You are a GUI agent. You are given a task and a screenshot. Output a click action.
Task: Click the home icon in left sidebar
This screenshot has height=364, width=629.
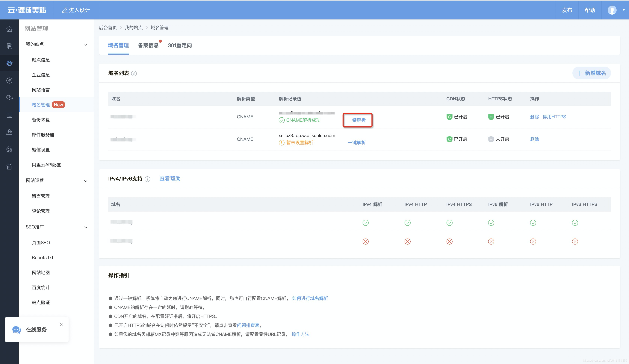(x=9, y=29)
